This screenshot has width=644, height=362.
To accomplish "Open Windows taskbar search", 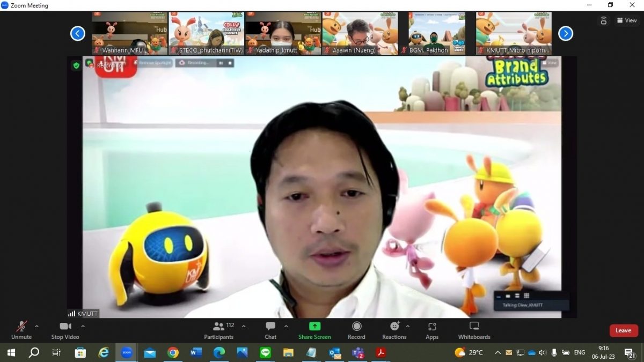I will [34, 352].
